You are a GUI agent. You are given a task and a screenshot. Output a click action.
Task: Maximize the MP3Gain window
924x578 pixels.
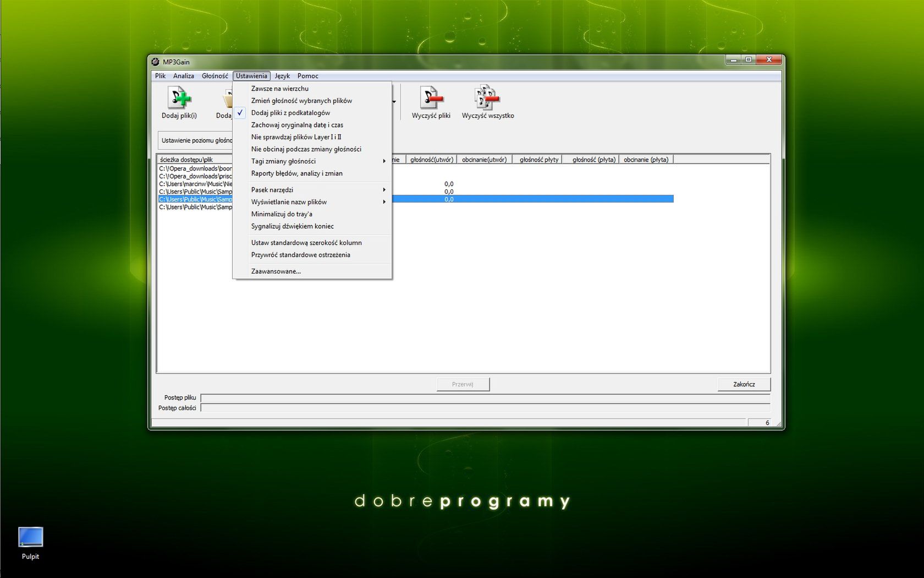point(748,59)
